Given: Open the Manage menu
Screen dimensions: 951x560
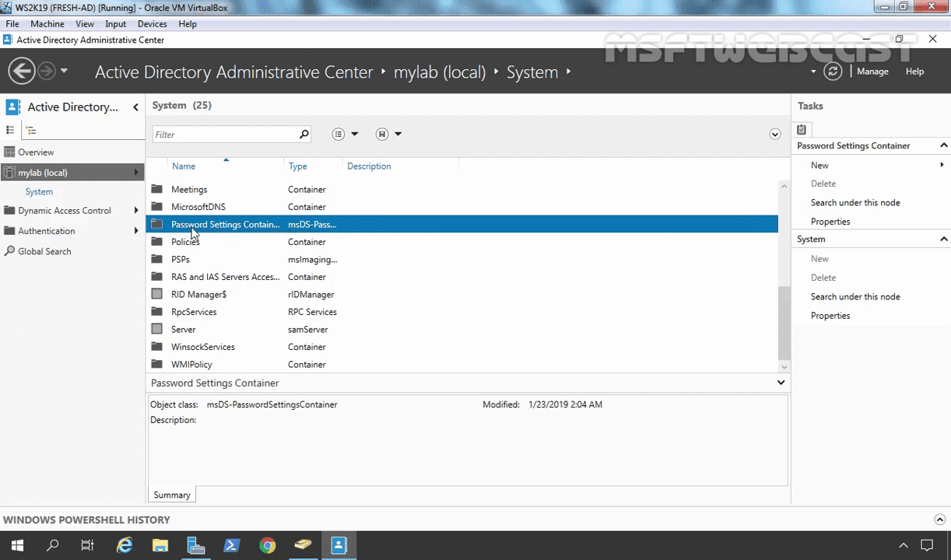Looking at the screenshot, I should [x=872, y=72].
